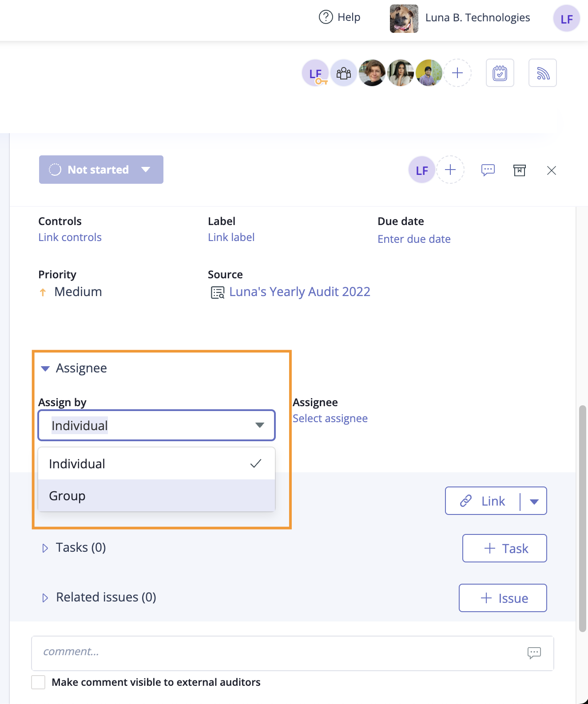
Task: Open Luna's Yearly Audit 2022 source link
Action: coord(300,292)
